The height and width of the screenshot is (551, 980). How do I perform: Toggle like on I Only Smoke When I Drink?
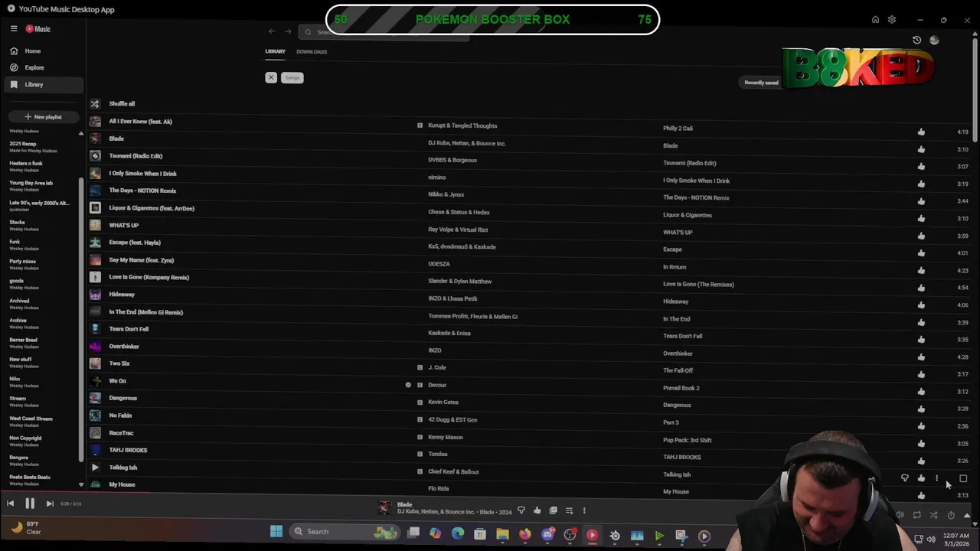(x=921, y=184)
